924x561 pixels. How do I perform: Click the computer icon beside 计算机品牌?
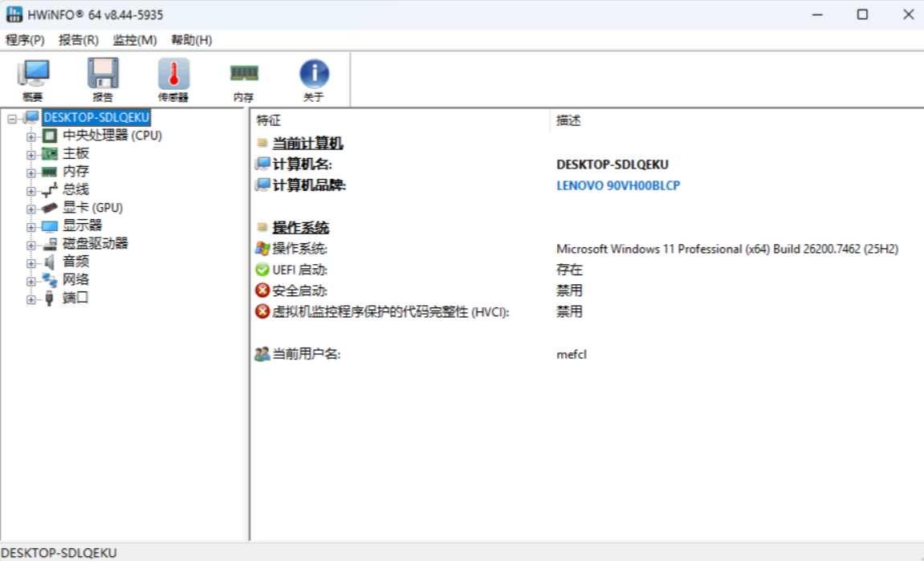[x=263, y=185]
